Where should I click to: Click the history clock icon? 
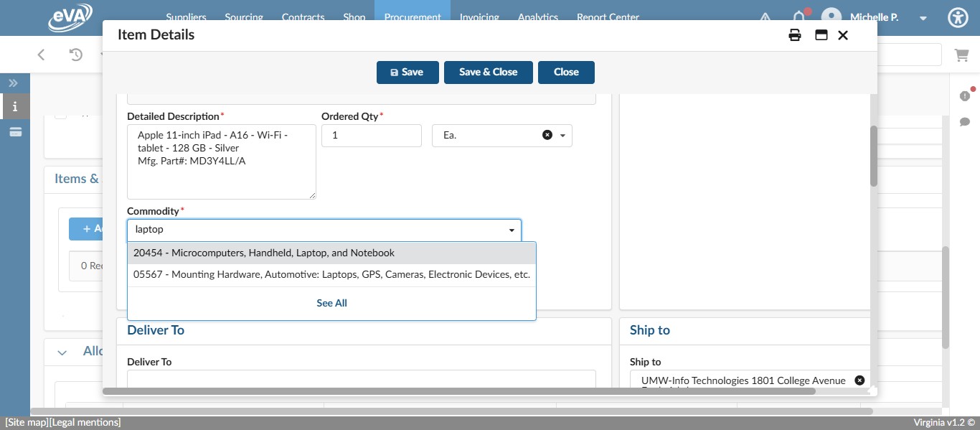(x=76, y=55)
